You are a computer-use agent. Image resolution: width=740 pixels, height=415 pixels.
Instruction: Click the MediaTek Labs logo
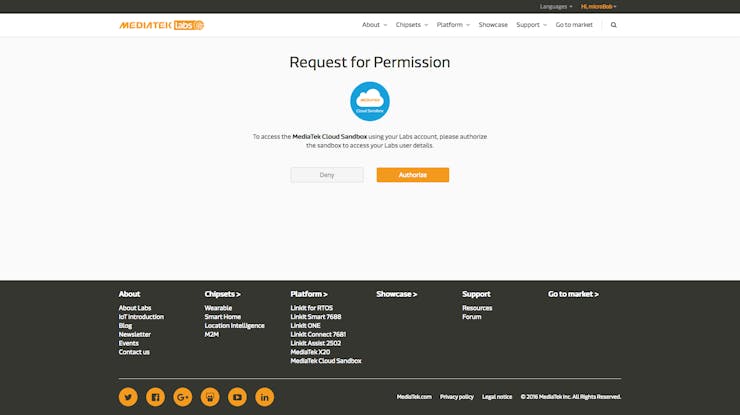click(x=161, y=25)
